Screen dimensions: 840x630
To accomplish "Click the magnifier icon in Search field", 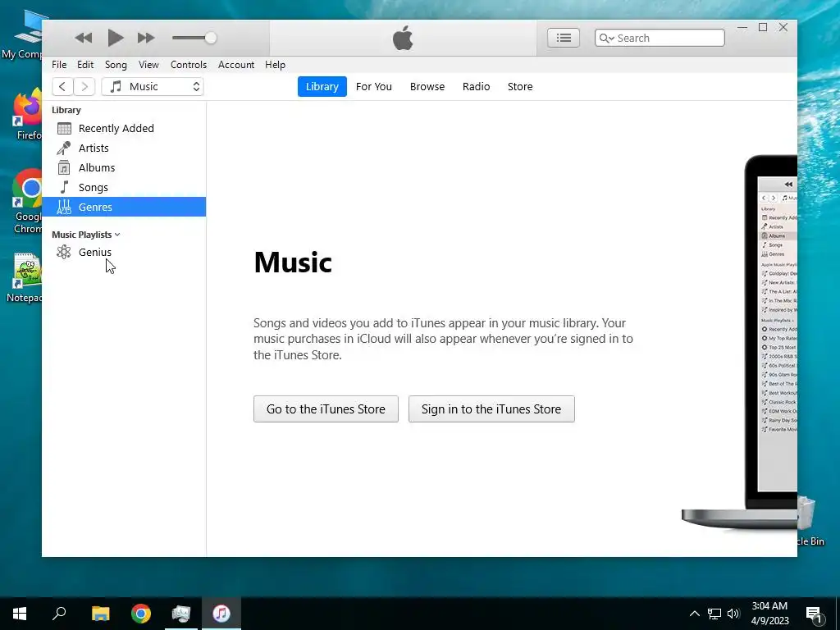I will coord(605,38).
